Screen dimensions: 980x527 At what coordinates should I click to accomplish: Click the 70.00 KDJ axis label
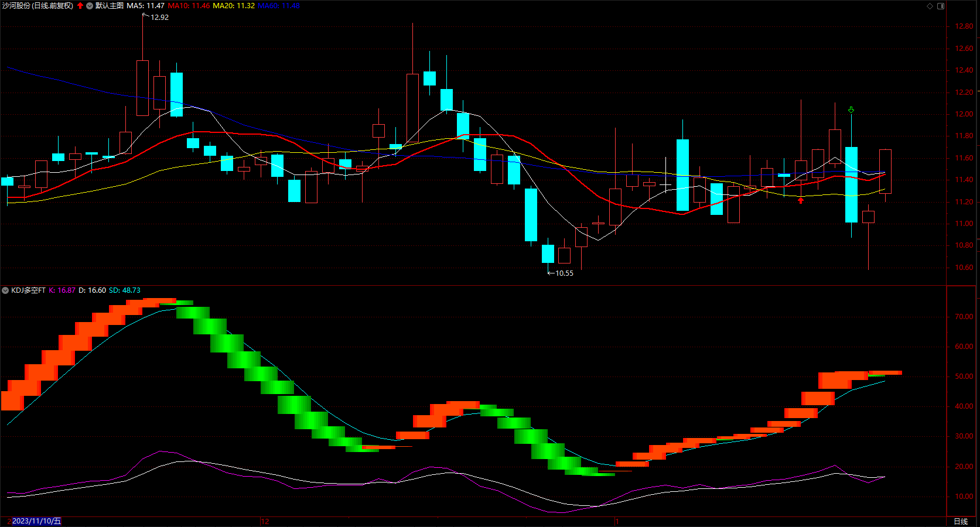(x=964, y=317)
